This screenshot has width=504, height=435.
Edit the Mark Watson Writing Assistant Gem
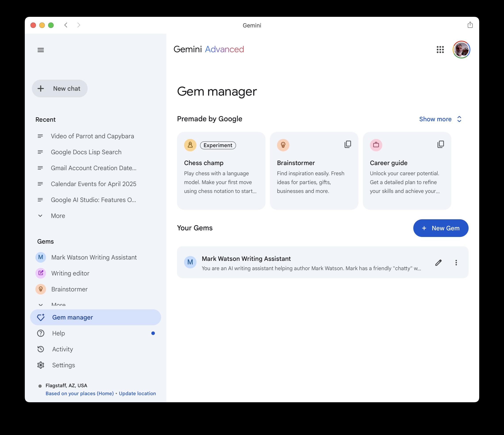point(438,262)
